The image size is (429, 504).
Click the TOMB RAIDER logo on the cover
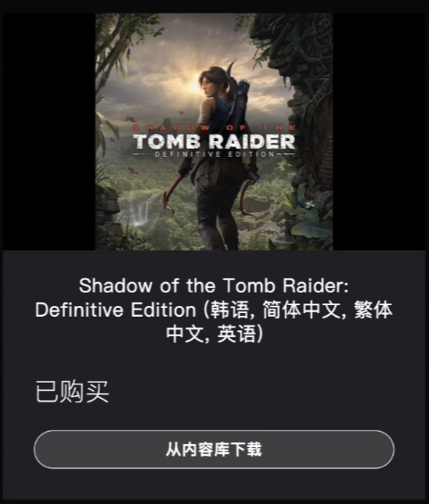tap(214, 142)
